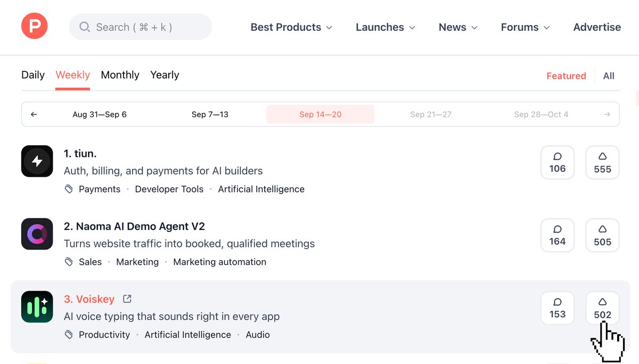639x364 pixels.
Task: Show All products filter
Action: tap(609, 76)
